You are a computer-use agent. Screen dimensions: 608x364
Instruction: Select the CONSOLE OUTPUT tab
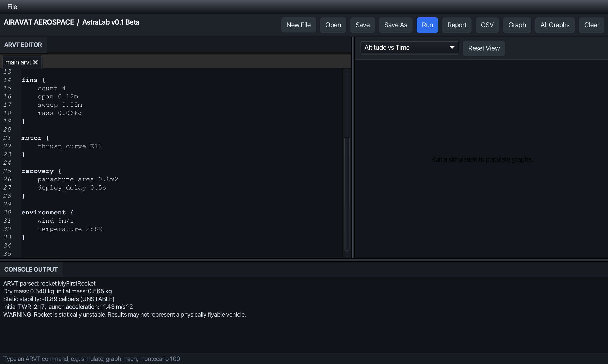click(31, 270)
